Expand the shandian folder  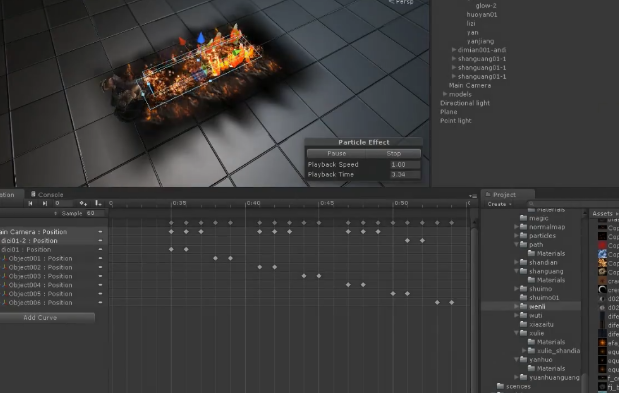(516, 262)
